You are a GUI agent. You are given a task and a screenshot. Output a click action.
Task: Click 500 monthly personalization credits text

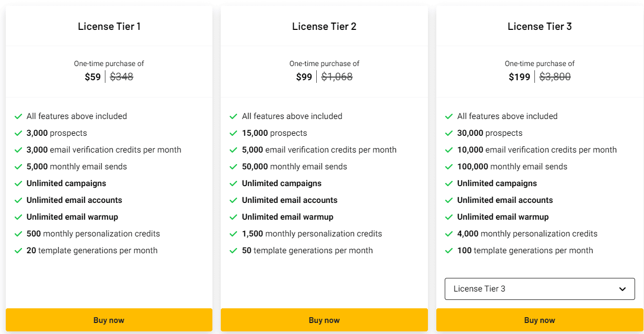(93, 234)
